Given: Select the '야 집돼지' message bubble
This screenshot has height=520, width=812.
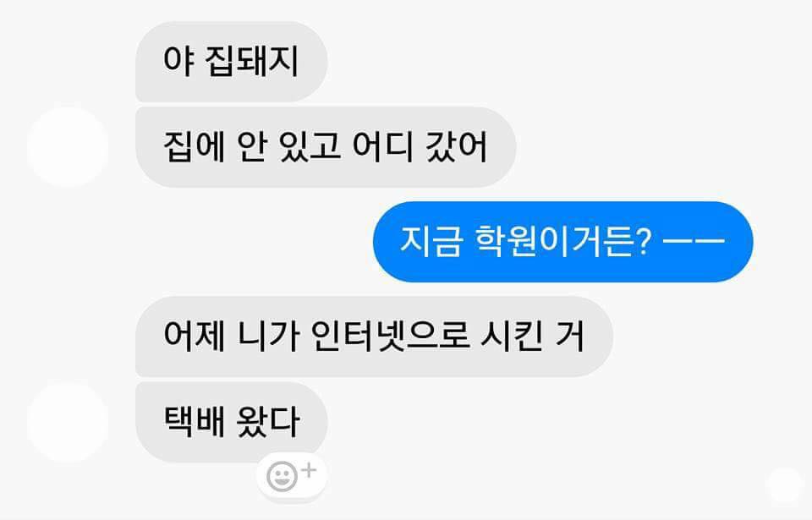Looking at the screenshot, I should pos(232,62).
